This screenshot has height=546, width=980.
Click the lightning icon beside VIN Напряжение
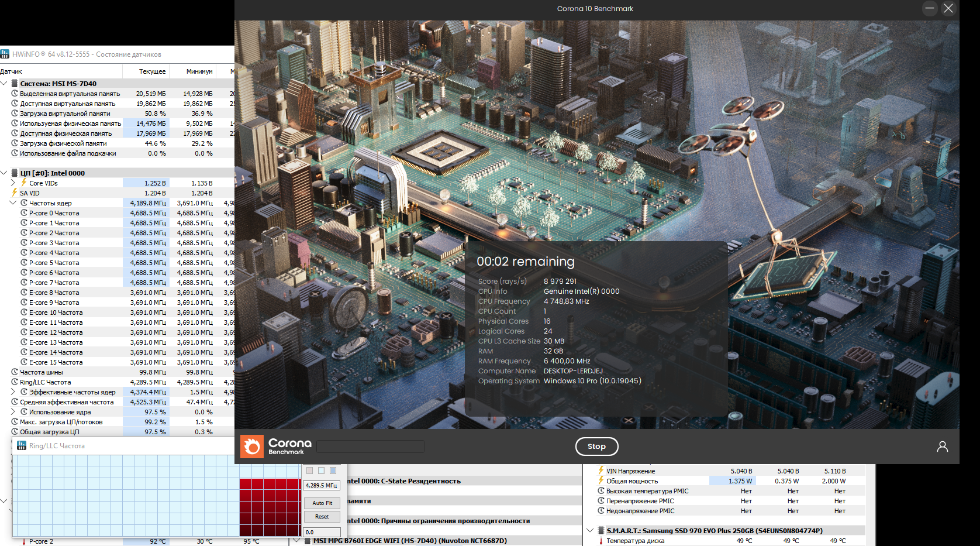pyautogui.click(x=601, y=471)
